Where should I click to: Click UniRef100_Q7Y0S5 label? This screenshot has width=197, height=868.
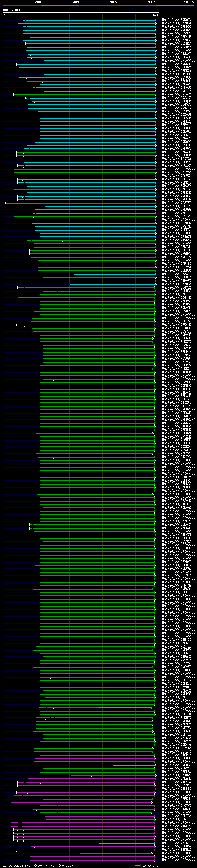[176, 284]
